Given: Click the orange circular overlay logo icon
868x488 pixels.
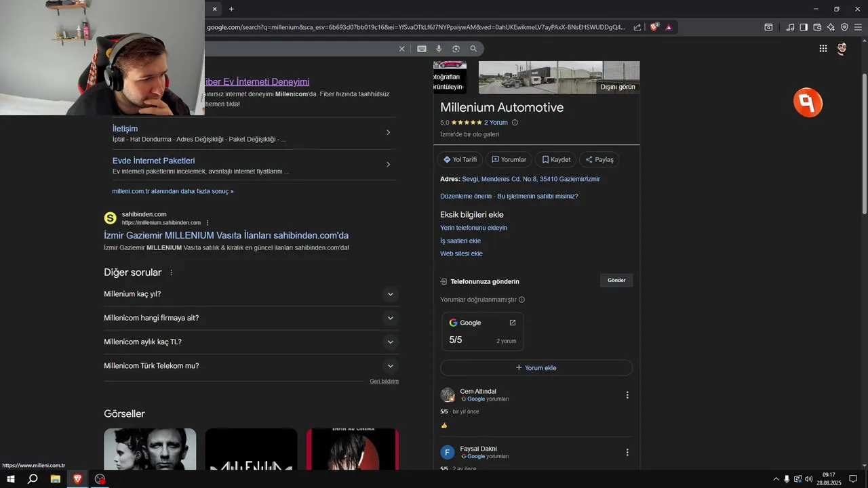Looking at the screenshot, I should click(x=808, y=103).
